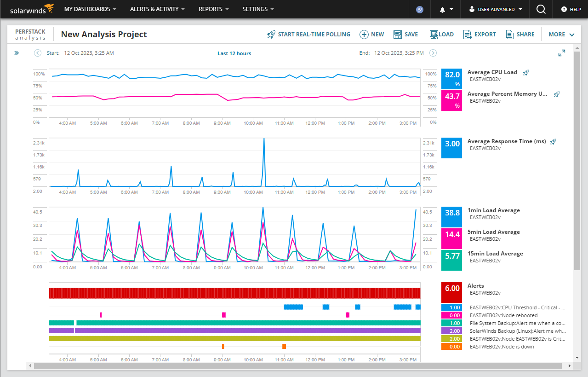Image resolution: width=588 pixels, height=377 pixels.
Task: Click the horizontal scrollbar thumb
Action: [298, 365]
